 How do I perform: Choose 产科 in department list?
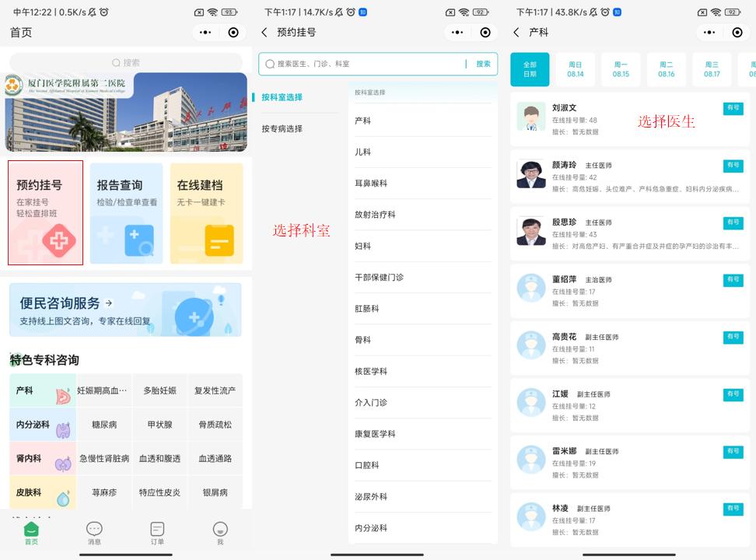tap(423, 121)
